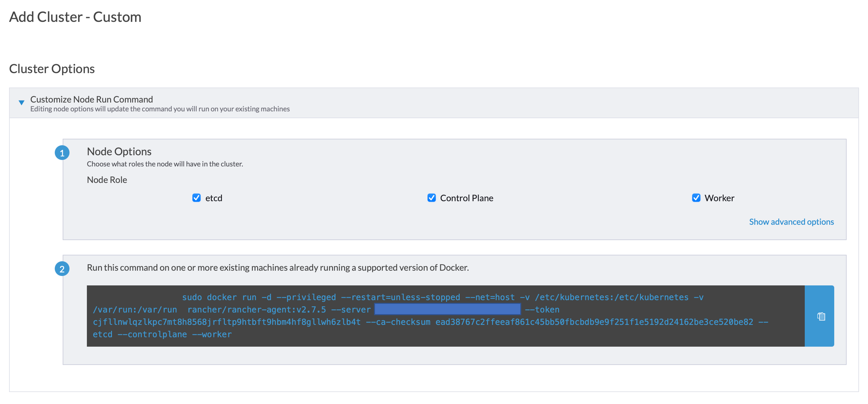Disable the Worker role checkbox
This screenshot has width=868, height=404.
(696, 198)
